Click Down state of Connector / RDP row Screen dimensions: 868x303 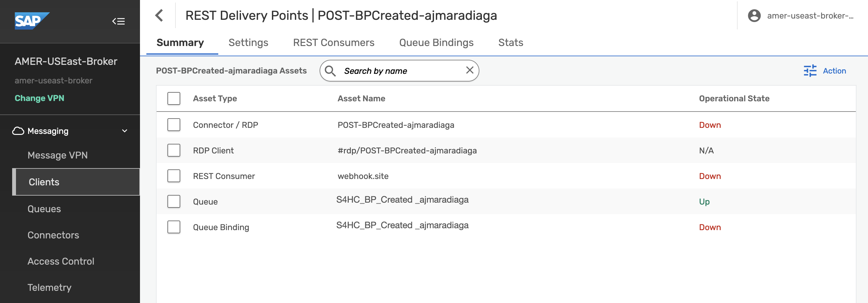point(710,125)
